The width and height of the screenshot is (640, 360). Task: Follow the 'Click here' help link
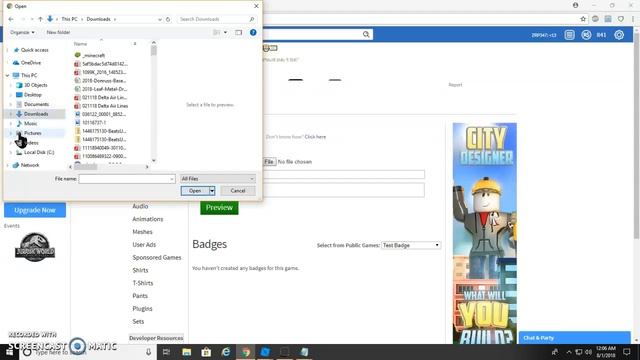click(316, 137)
